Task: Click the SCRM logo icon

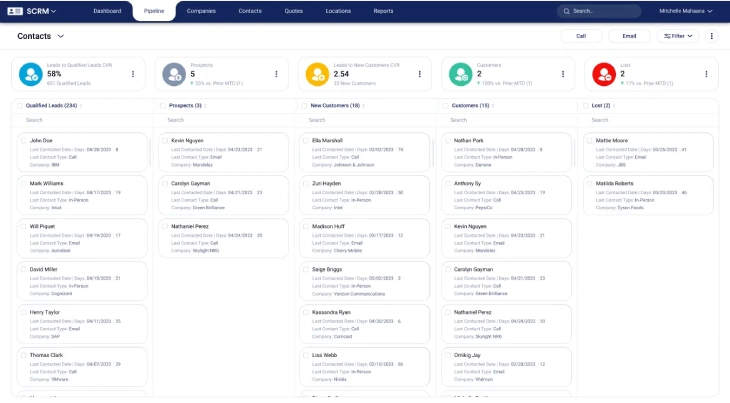Action: click(15, 11)
